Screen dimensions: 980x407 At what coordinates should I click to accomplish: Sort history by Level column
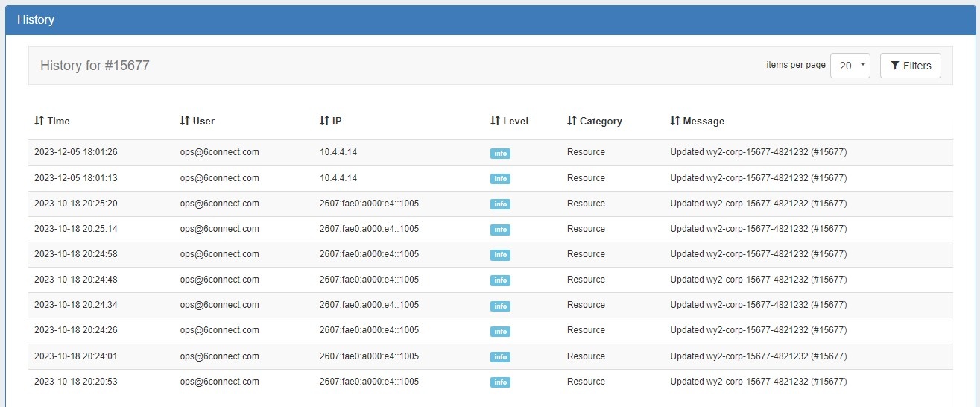tap(510, 121)
